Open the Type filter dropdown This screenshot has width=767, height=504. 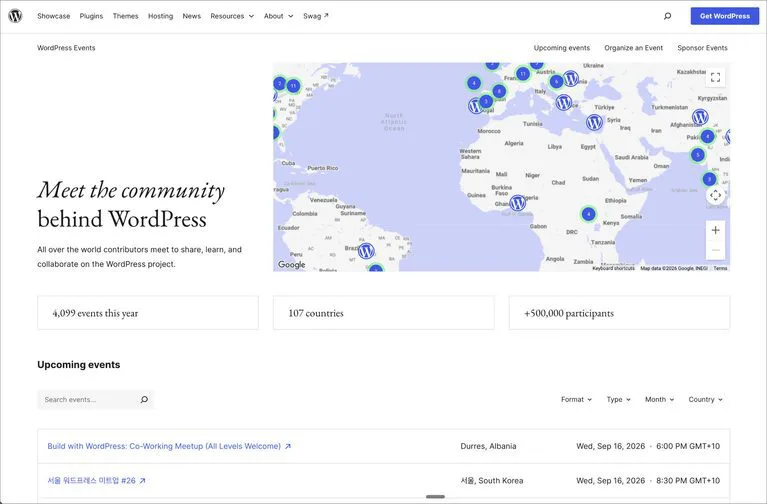click(618, 399)
